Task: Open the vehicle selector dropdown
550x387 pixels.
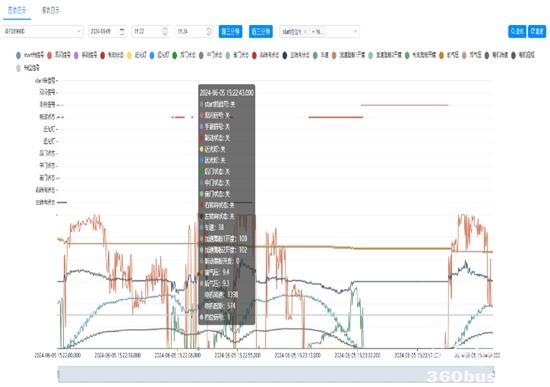Action: 43,32
